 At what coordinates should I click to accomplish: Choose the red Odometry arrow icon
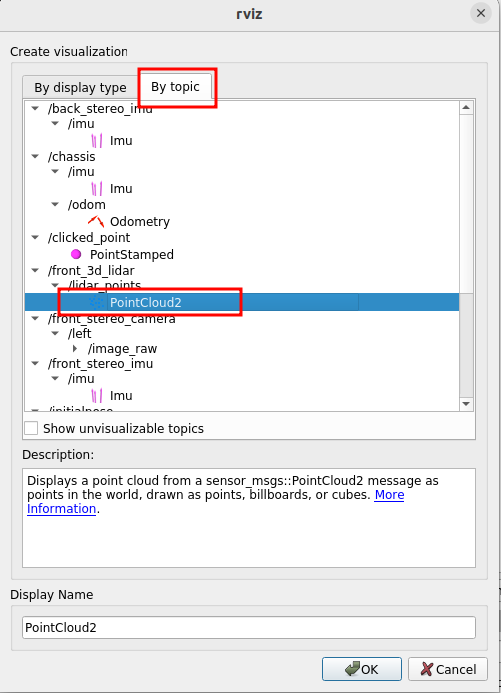(96, 221)
